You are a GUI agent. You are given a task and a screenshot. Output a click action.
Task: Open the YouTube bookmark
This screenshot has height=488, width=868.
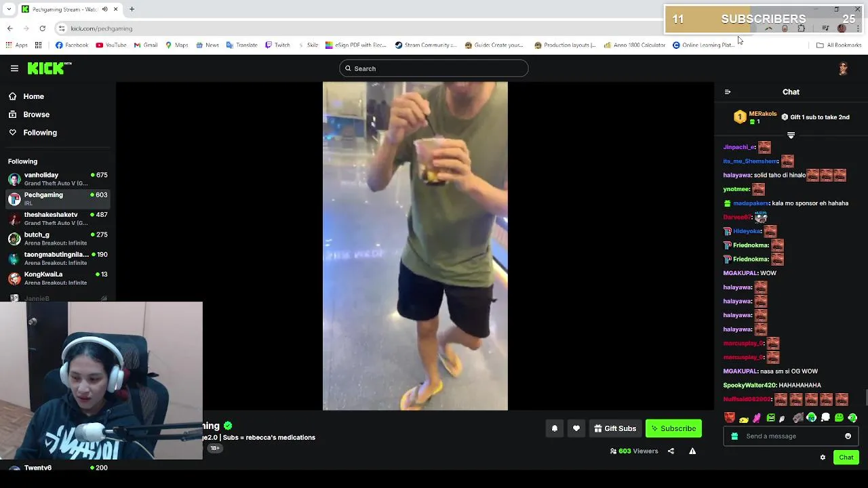111,45
